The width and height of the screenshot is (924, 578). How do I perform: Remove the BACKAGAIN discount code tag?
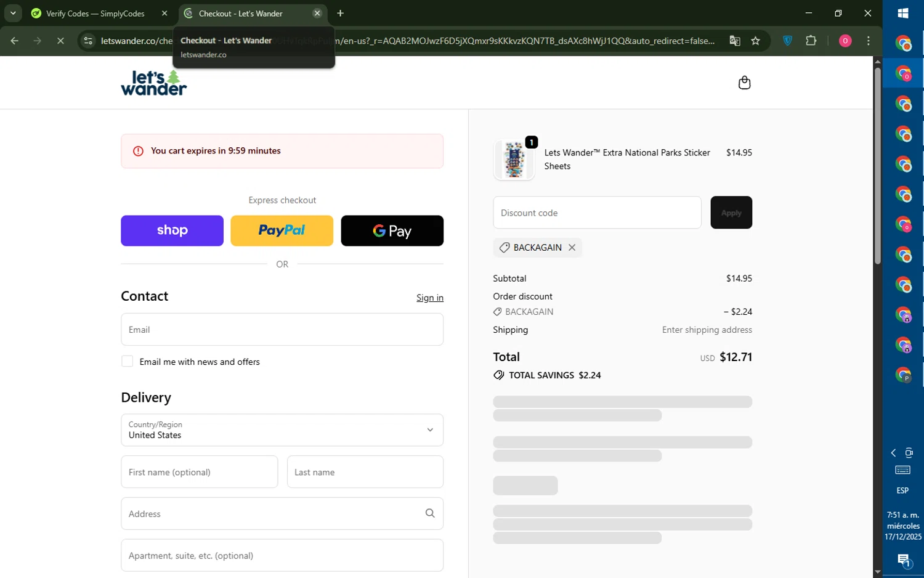(572, 247)
